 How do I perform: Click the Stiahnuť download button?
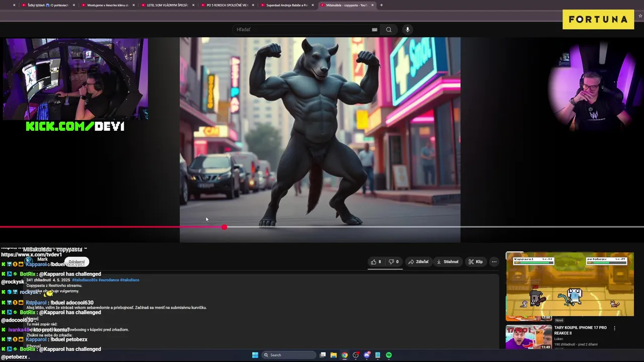(448, 261)
